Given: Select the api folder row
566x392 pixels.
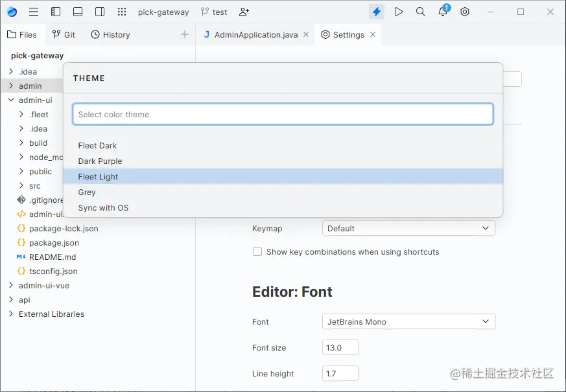Looking at the screenshot, I should point(98,300).
